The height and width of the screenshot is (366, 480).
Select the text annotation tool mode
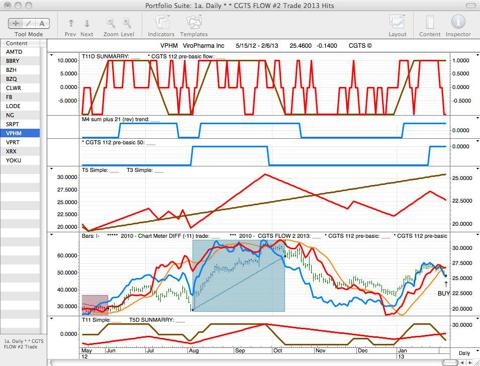click(x=42, y=23)
